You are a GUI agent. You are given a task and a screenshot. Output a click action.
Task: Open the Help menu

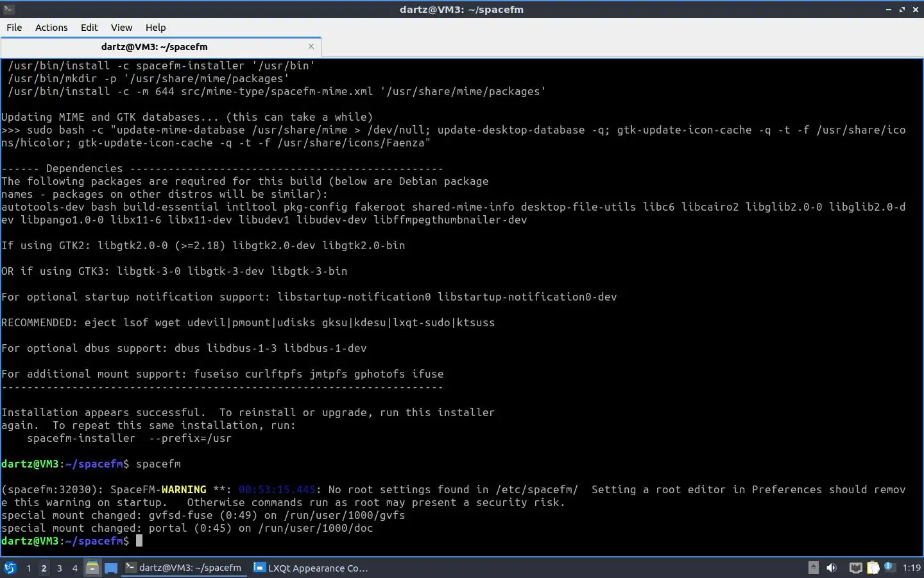(x=155, y=28)
